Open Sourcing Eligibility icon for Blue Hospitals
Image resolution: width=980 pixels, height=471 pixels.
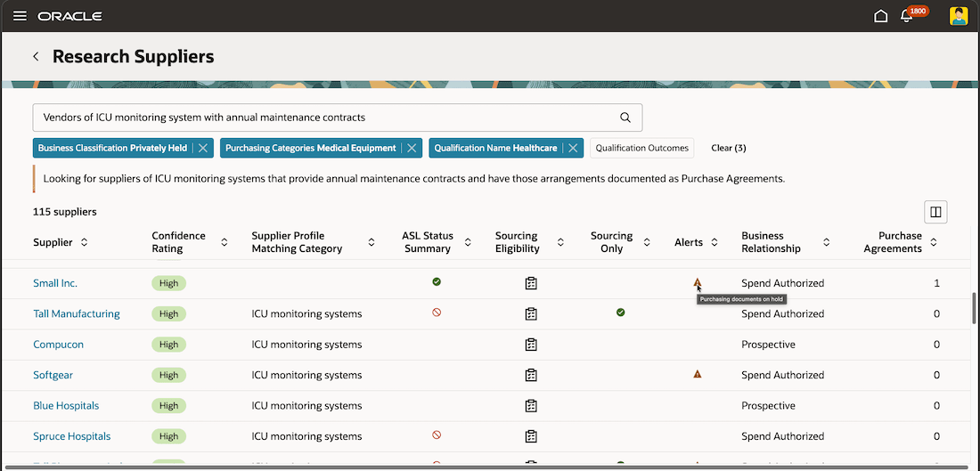[531, 405]
